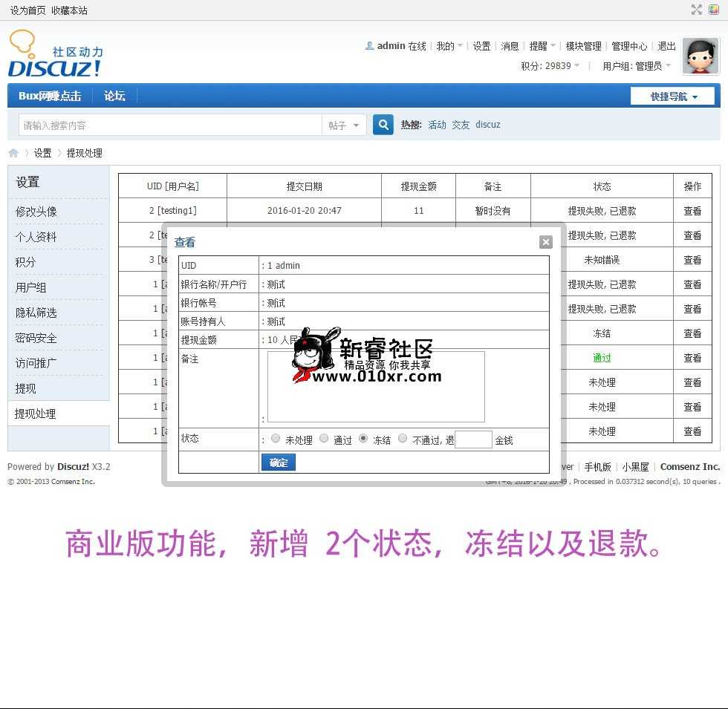
Task: Click the 退出 logout link
Action: (666, 46)
